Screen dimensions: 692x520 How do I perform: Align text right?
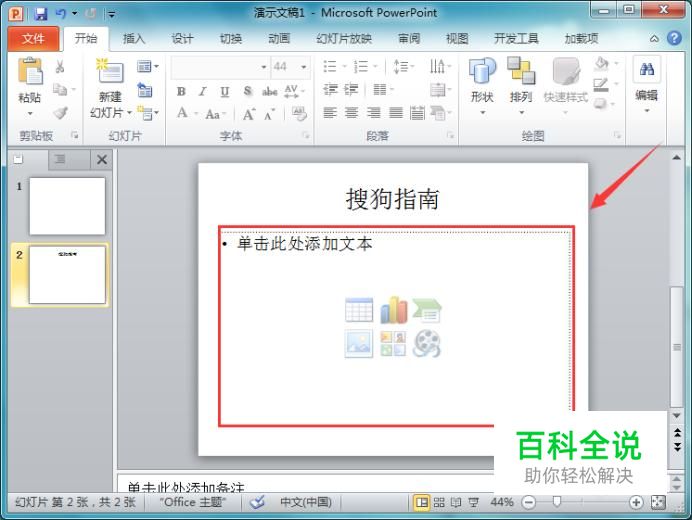point(373,113)
